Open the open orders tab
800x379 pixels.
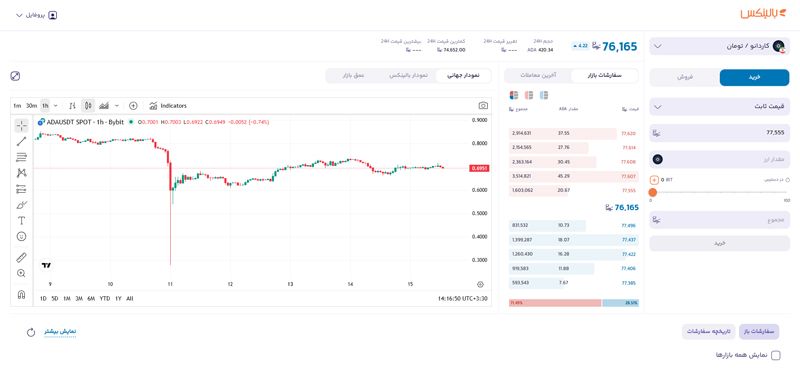759,332
